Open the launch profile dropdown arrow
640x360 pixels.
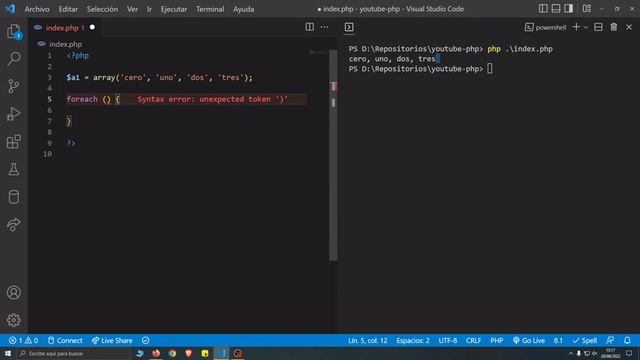586,27
